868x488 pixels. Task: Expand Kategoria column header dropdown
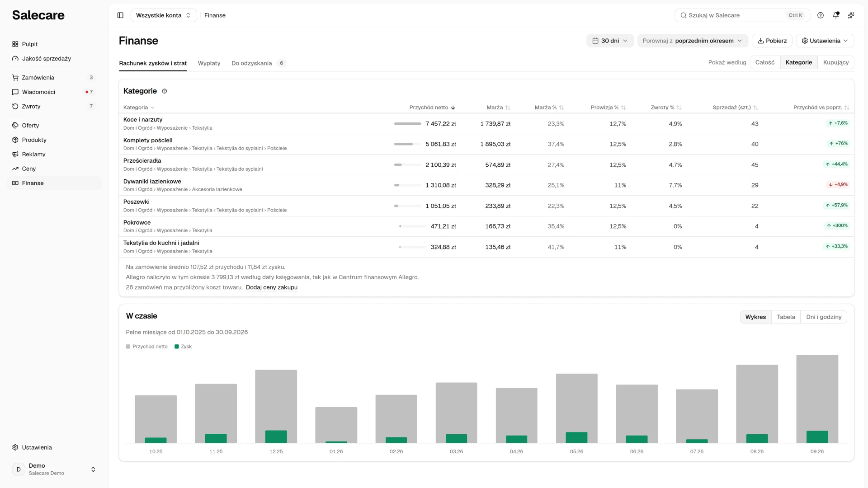(x=139, y=108)
